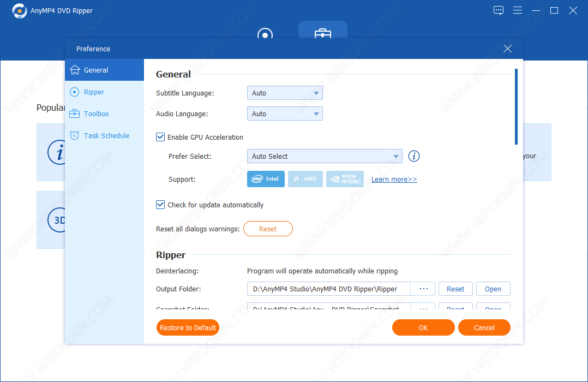Select Task Schedule in the sidebar
The image size is (588, 382).
[104, 135]
